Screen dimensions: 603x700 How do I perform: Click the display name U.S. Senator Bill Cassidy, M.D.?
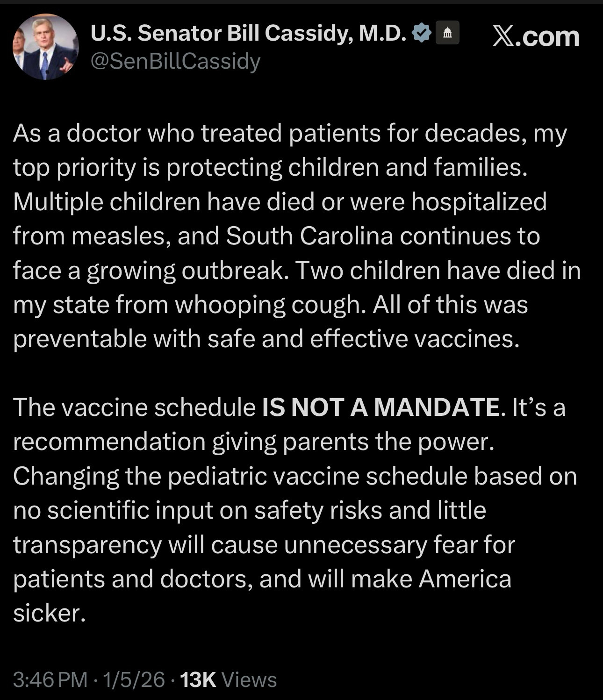click(248, 33)
